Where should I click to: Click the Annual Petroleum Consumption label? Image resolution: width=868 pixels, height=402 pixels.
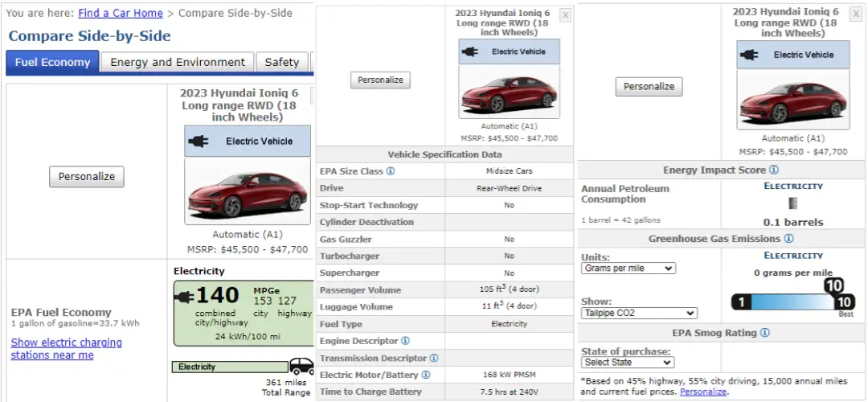(x=625, y=194)
